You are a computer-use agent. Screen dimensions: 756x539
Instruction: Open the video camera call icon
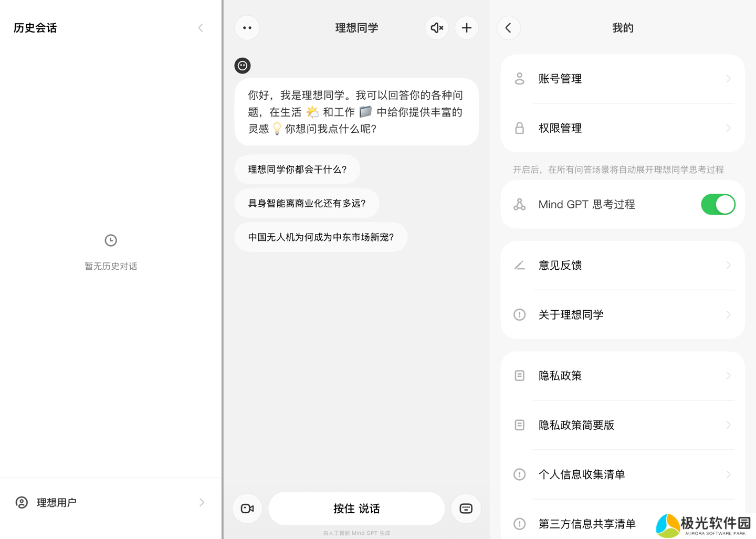pyautogui.click(x=247, y=509)
